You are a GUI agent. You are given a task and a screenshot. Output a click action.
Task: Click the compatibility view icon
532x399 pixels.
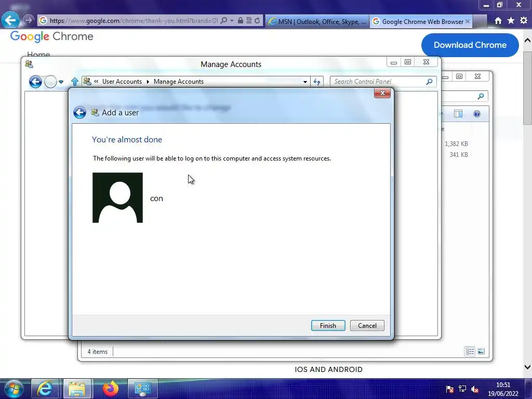(x=249, y=20)
